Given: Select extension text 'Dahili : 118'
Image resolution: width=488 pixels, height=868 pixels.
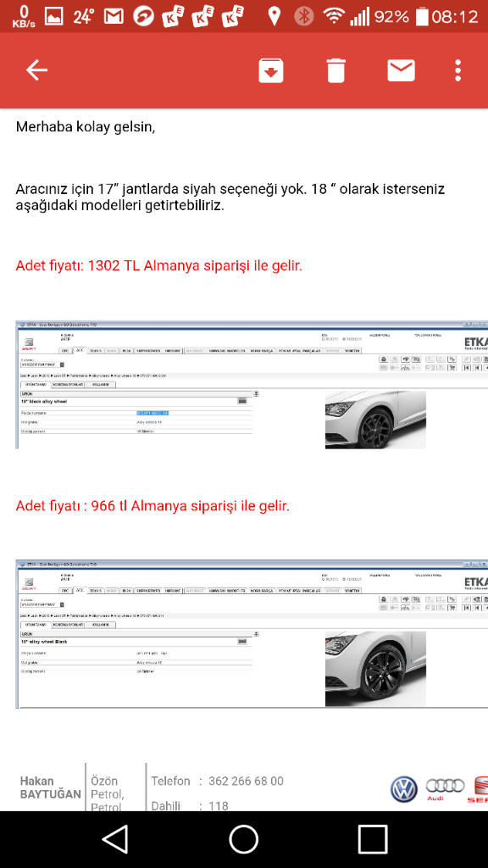Looking at the screenshot, I should coord(190,805).
